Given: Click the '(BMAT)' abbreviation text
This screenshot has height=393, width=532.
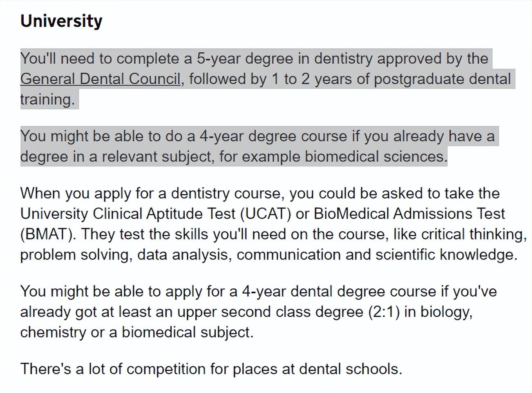Looking at the screenshot, I should [x=48, y=234].
